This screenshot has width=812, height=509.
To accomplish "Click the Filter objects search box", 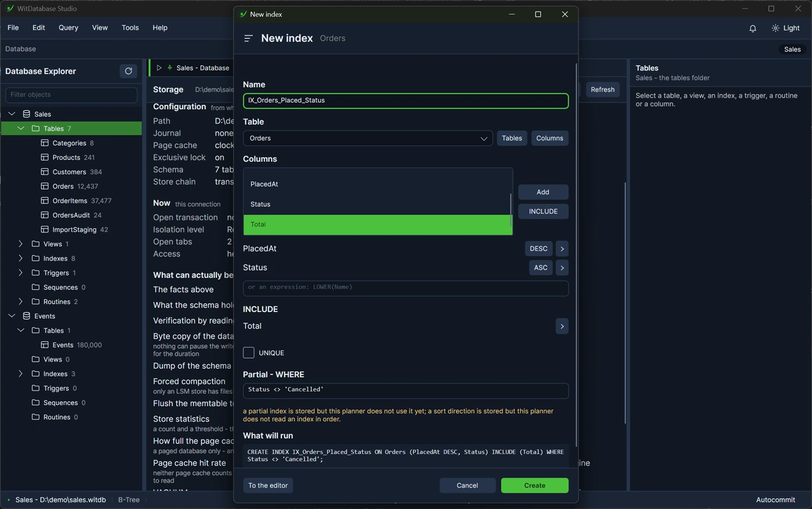I will pos(71,95).
